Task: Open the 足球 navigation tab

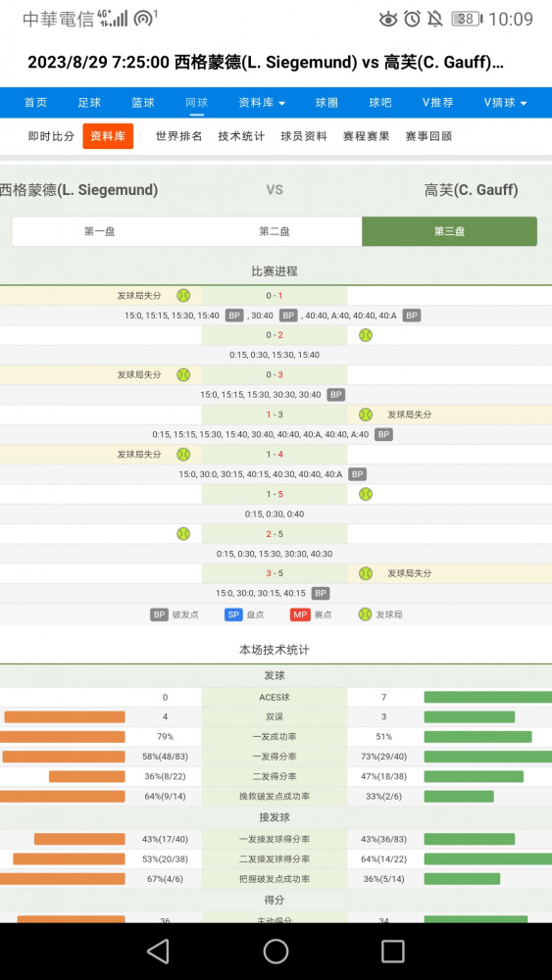Action: tap(89, 103)
